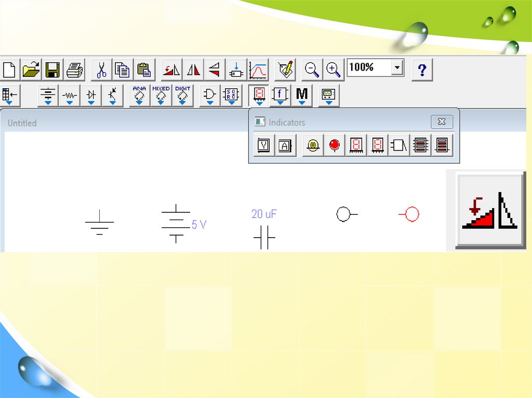Select the red highlighted connector node

[x=409, y=214]
